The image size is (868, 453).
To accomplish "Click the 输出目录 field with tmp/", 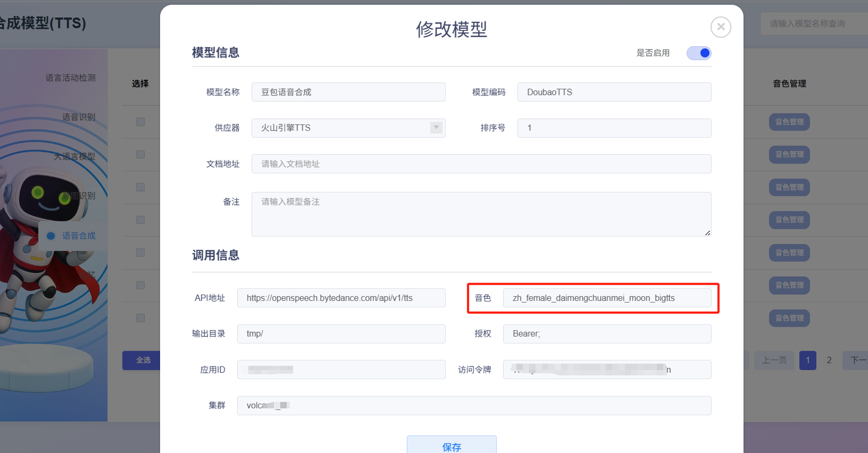I will pyautogui.click(x=341, y=334).
